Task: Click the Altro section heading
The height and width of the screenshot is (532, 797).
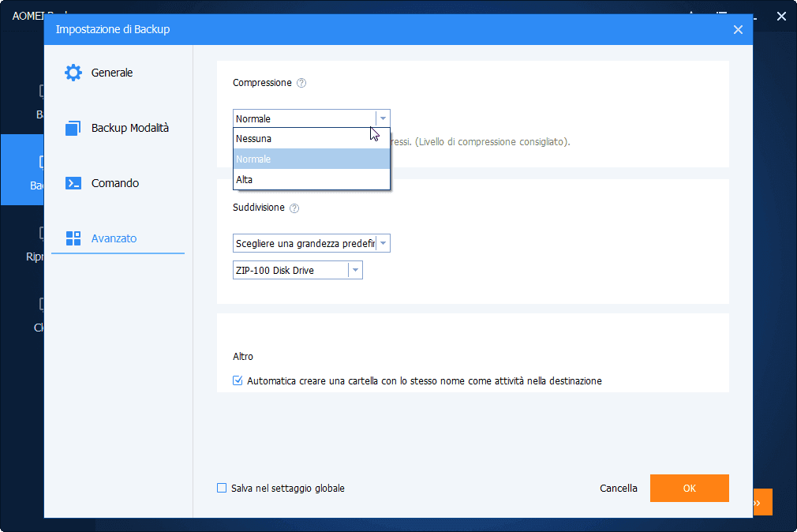Action: click(243, 357)
